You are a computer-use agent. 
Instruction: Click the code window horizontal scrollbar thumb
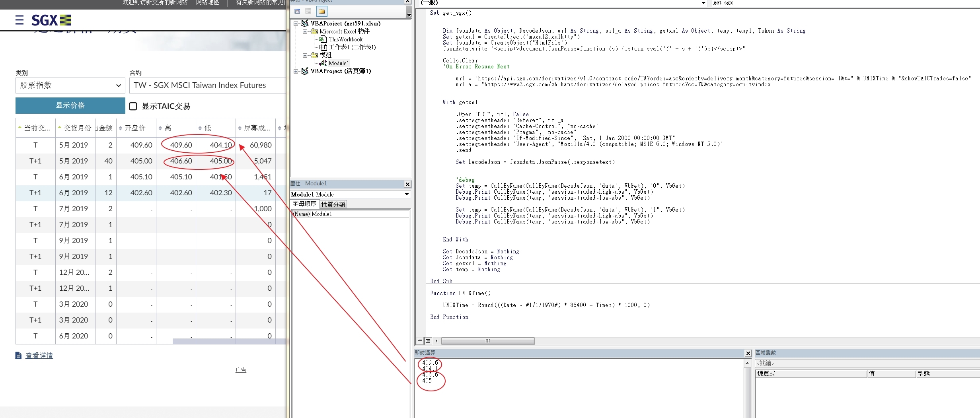[x=488, y=341]
